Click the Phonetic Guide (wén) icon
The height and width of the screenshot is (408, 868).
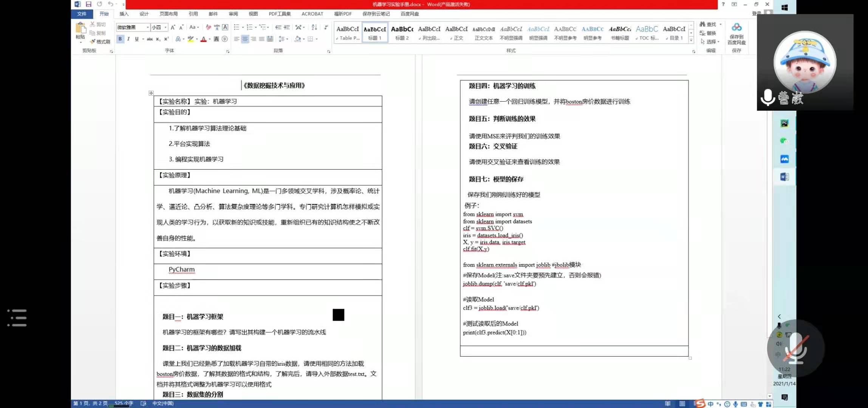[x=217, y=27]
